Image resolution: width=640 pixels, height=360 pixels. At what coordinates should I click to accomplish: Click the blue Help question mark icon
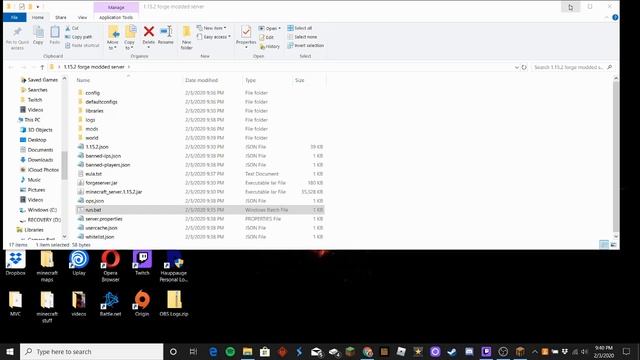coord(615,17)
